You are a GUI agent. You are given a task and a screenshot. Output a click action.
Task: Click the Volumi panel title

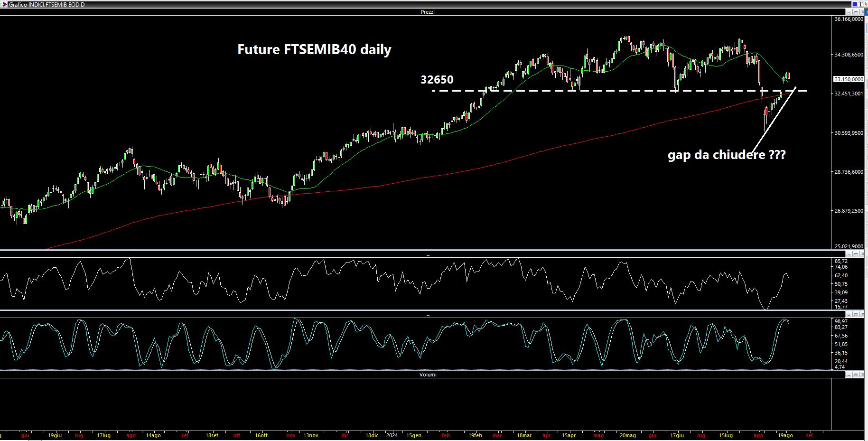[428, 375]
